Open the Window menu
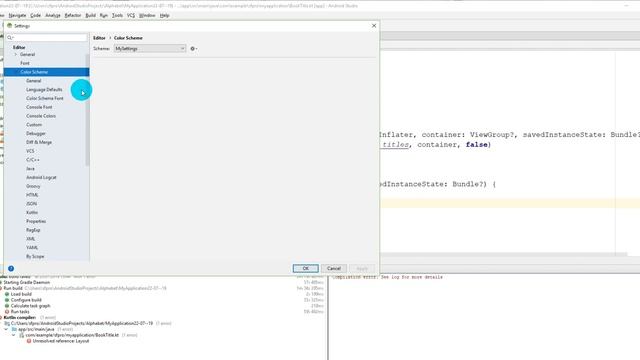This screenshot has height=360, width=640. pyautogui.click(x=147, y=16)
